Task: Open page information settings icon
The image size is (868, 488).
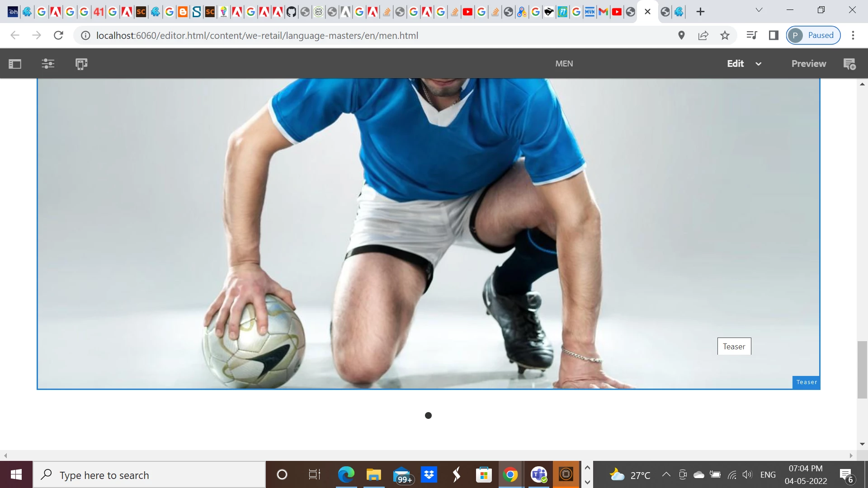Action: [48, 64]
